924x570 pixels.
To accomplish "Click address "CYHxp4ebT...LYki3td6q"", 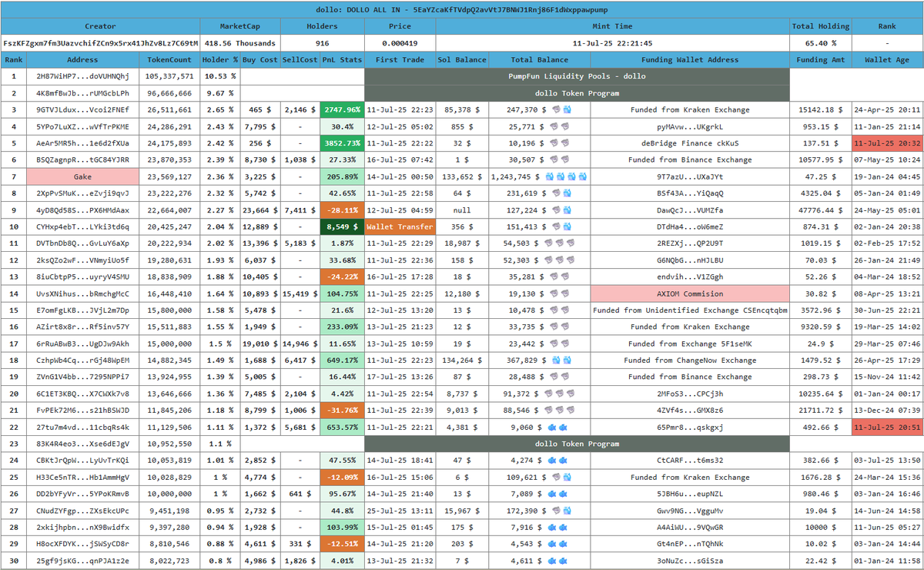I will pyautogui.click(x=83, y=226).
